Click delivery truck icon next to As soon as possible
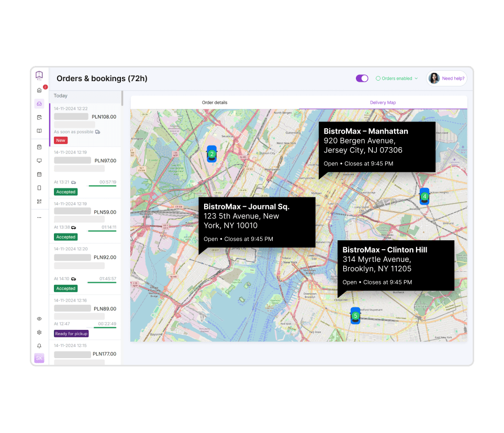Viewport: 504px width, 433px height. [98, 132]
